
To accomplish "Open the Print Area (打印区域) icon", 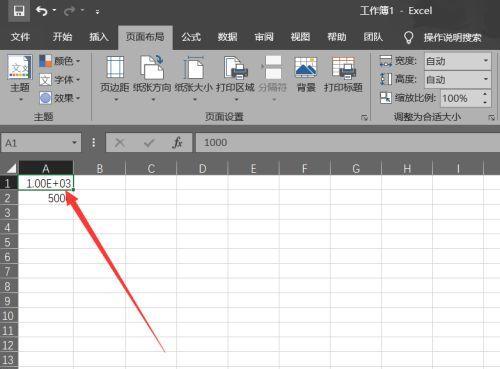I will click(x=235, y=67).
